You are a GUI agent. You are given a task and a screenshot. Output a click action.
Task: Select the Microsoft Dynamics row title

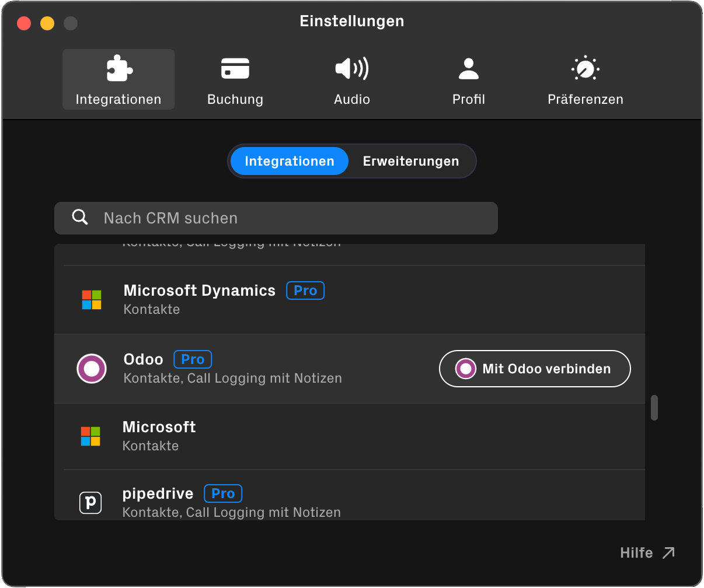pos(200,290)
